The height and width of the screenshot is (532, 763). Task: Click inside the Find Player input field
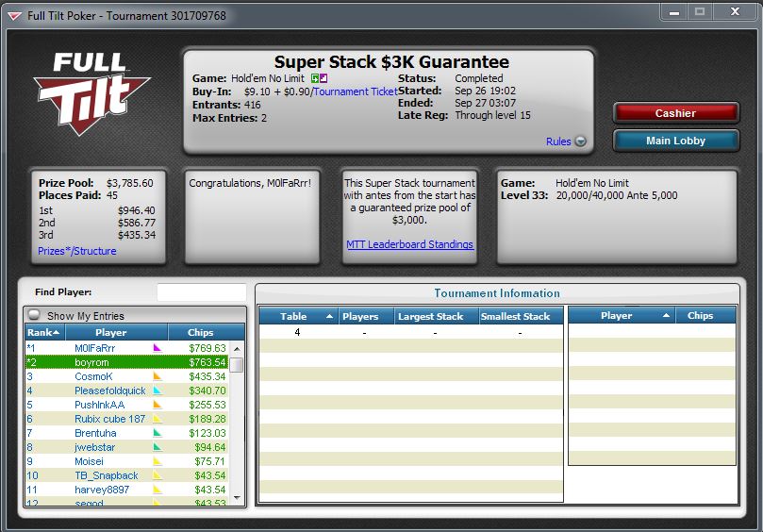(x=202, y=292)
